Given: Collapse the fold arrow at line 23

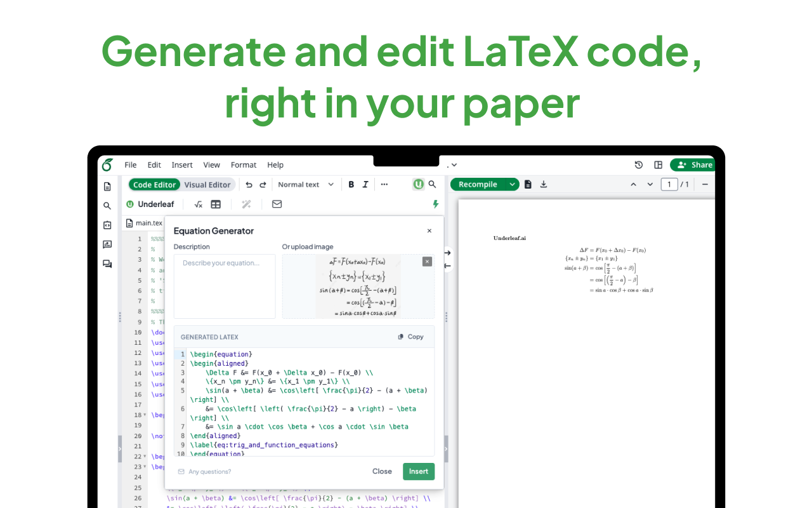Looking at the screenshot, I should coord(145,467).
